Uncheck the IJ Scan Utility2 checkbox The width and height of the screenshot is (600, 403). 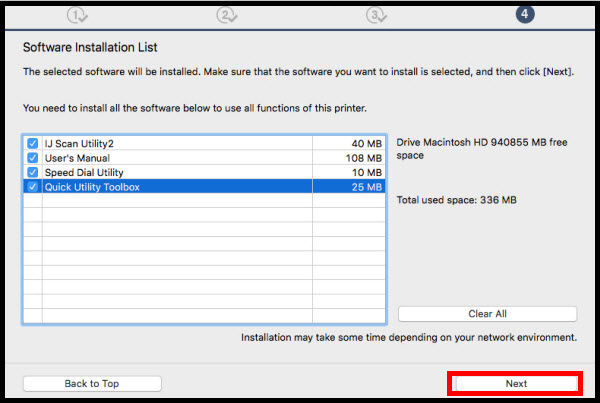click(x=33, y=144)
